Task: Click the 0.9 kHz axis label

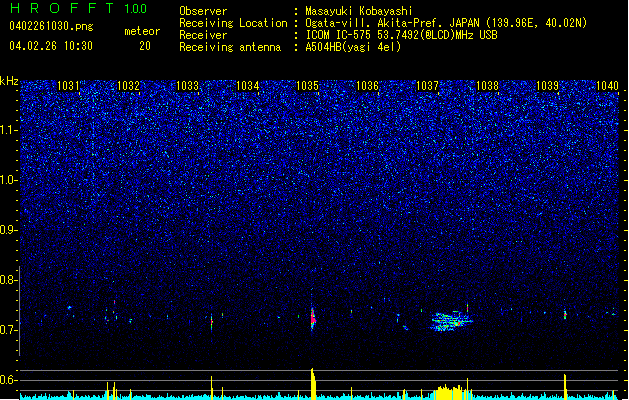Action: coord(9,230)
